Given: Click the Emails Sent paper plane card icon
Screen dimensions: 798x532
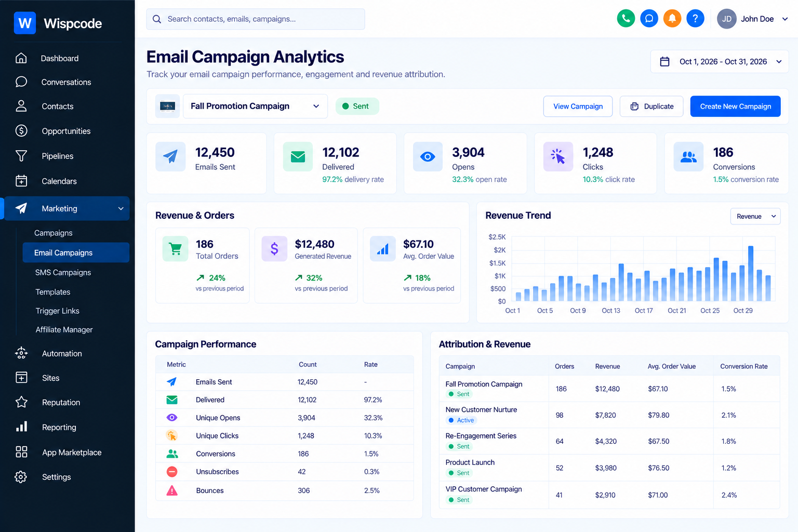Looking at the screenshot, I should tap(170, 156).
